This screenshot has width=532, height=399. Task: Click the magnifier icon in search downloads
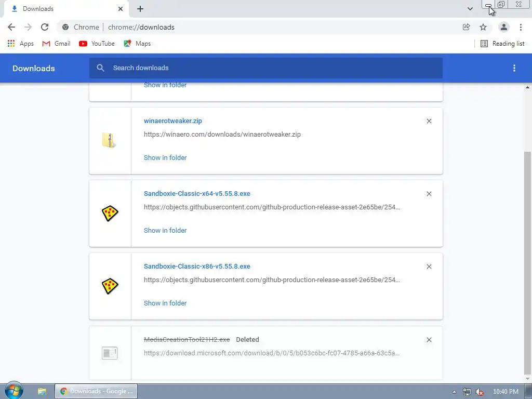(100, 68)
